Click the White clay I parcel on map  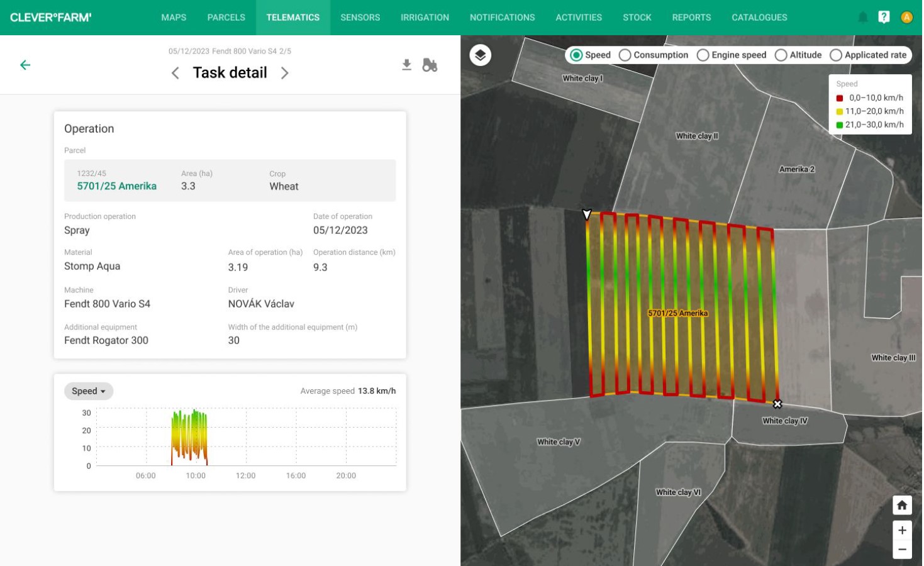click(x=582, y=79)
